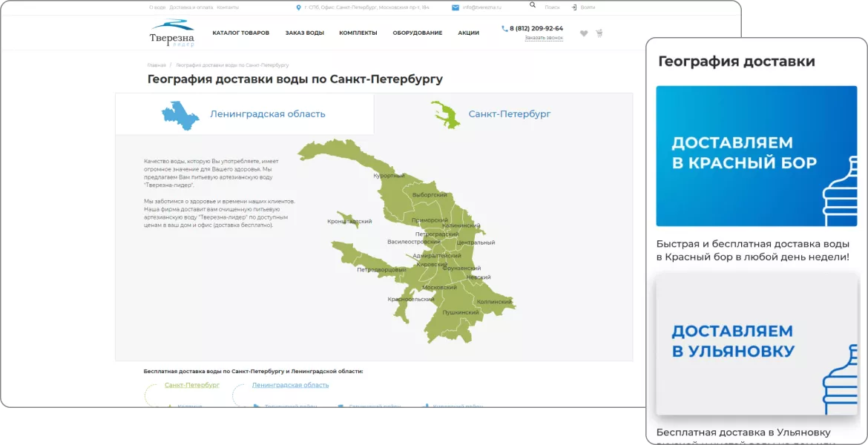Open the Заказ воды menu
This screenshot has width=868, height=445.
click(x=305, y=33)
